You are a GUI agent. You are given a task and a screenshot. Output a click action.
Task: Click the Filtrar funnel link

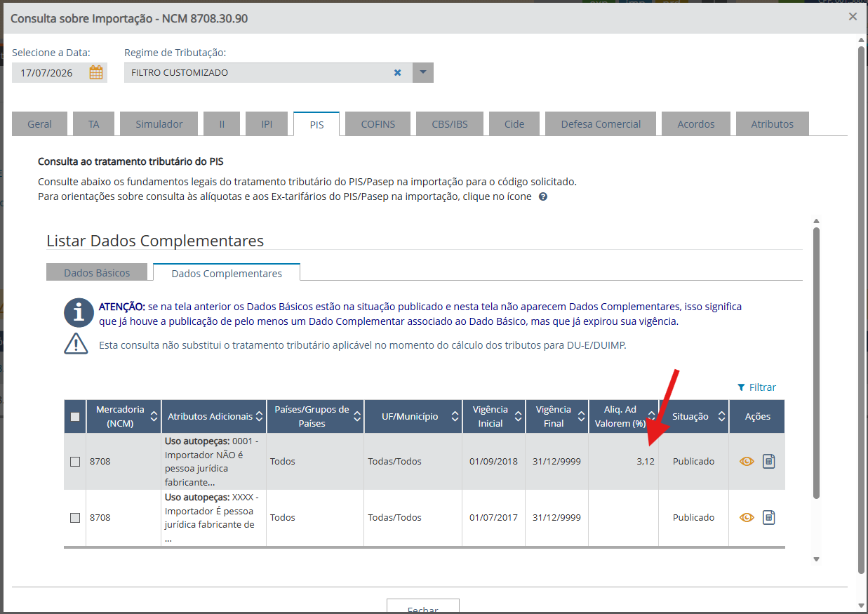coord(756,387)
